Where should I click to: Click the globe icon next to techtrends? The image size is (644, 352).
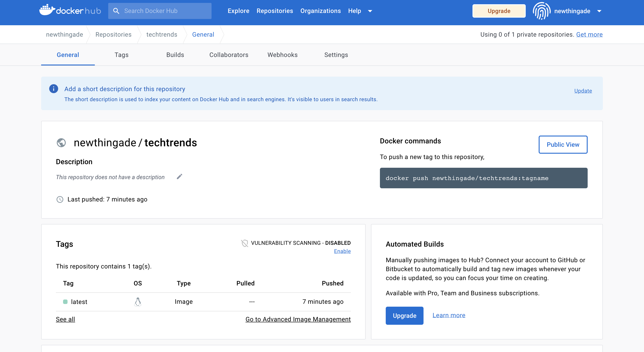(x=61, y=142)
